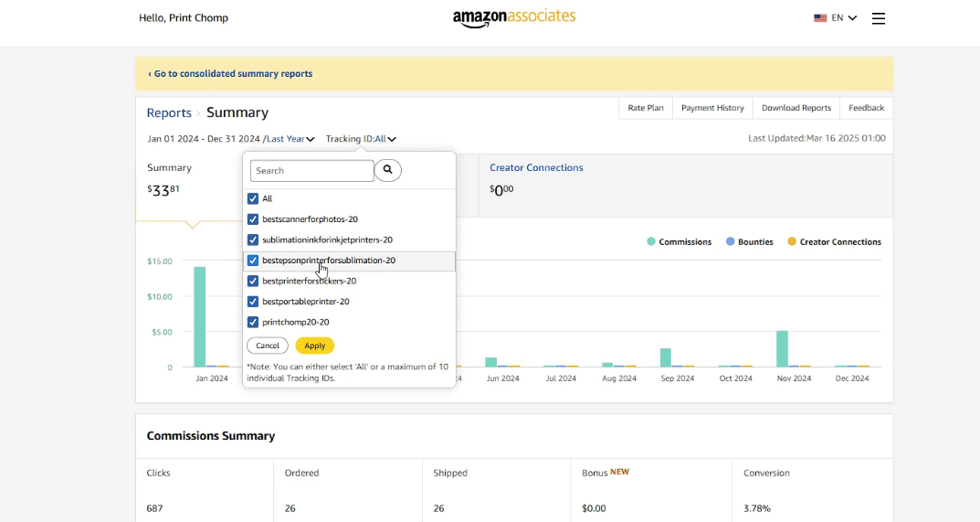
Task: Open the Rate Plan tab
Action: 646,108
